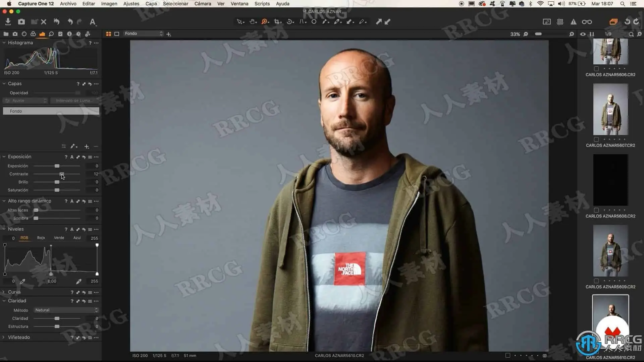Switch to the Rojo levels channel tab
Image resolution: width=644 pixels, height=362 pixels.
[x=41, y=238]
